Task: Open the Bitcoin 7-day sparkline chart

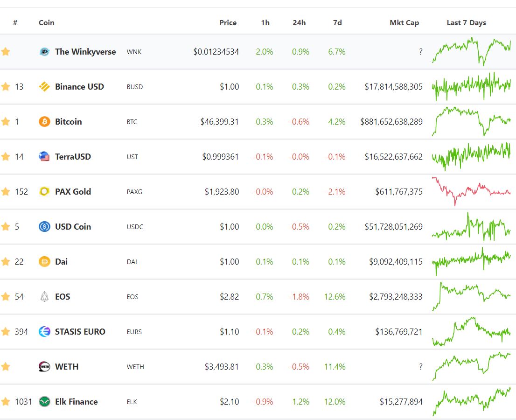Action: pos(471,122)
